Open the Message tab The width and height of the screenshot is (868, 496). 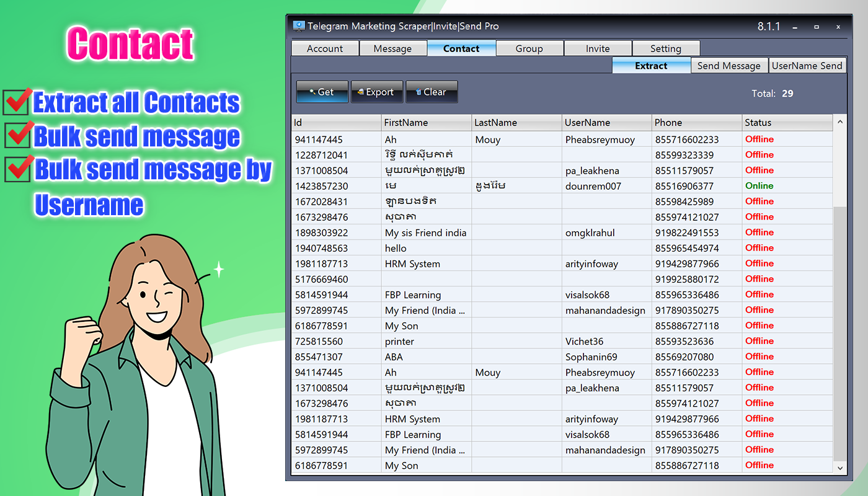pyautogui.click(x=393, y=48)
